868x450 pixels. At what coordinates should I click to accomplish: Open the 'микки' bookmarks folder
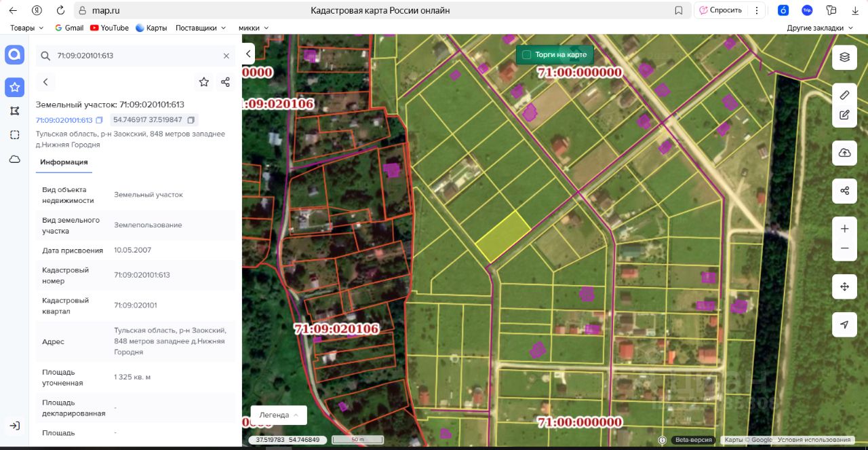(x=254, y=28)
